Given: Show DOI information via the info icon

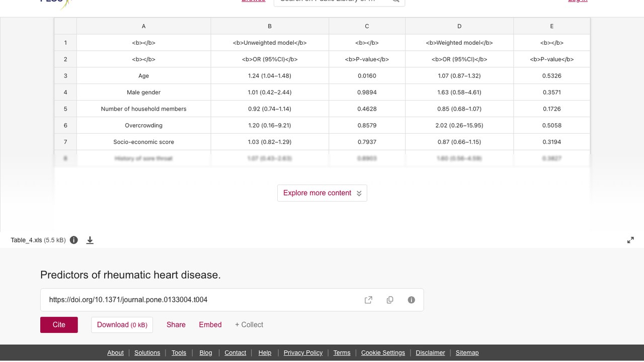Looking at the screenshot, I should pos(412,300).
